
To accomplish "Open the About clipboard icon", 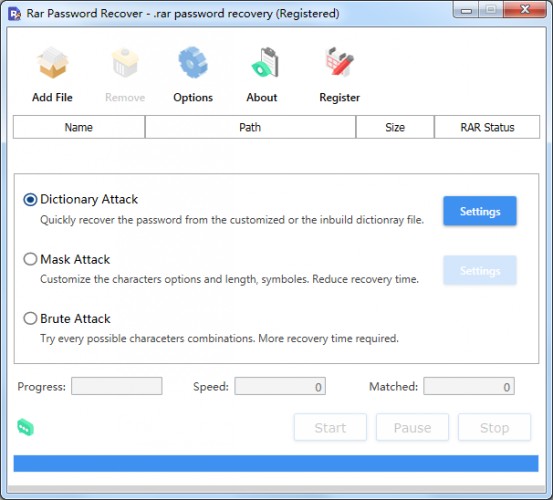I will coord(265,63).
